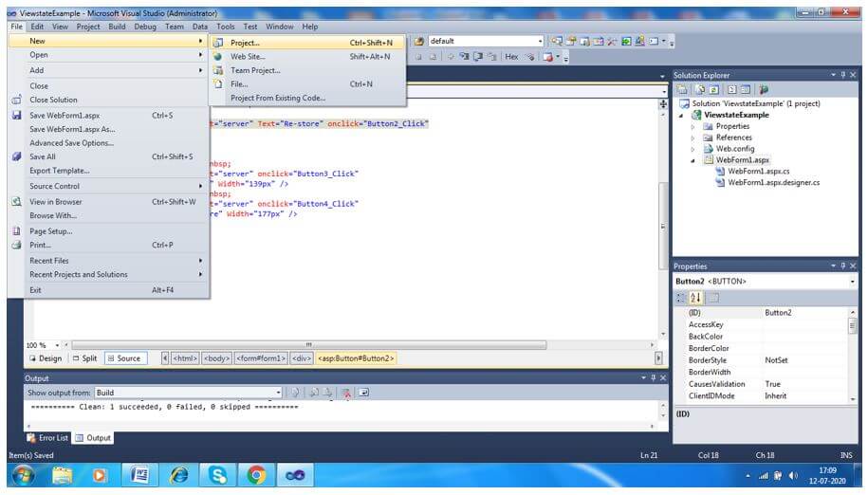Open the 'Show output from' Build dropdown

pyautogui.click(x=279, y=393)
